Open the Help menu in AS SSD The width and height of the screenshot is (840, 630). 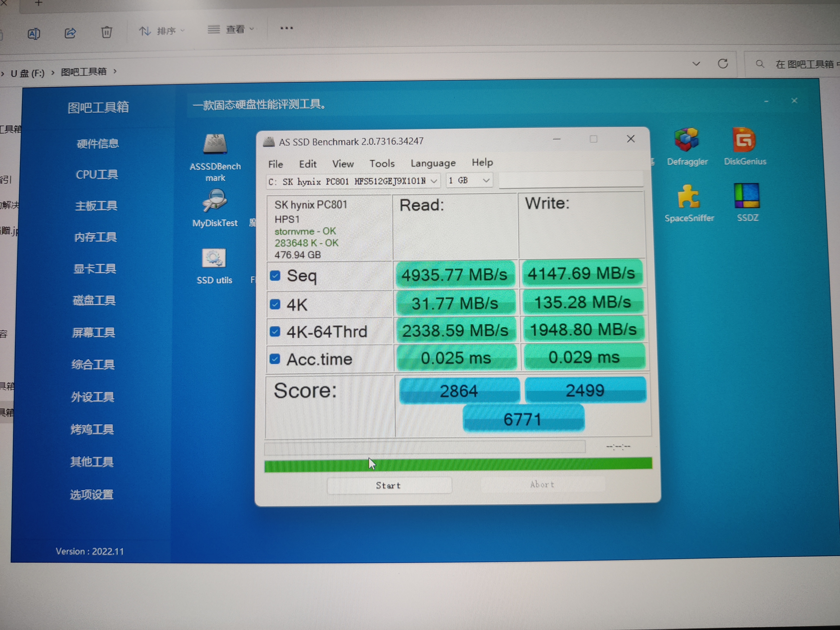482,162
